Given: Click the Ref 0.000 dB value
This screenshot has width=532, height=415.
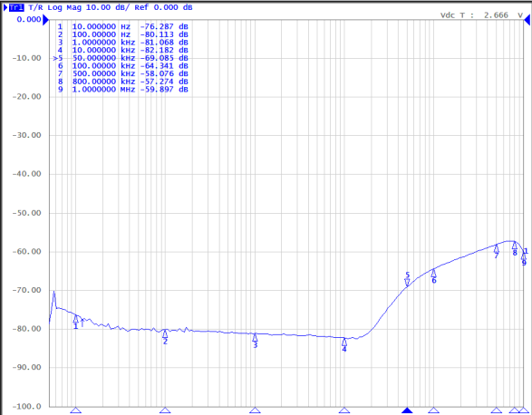Looking at the screenshot, I should [x=163, y=7].
